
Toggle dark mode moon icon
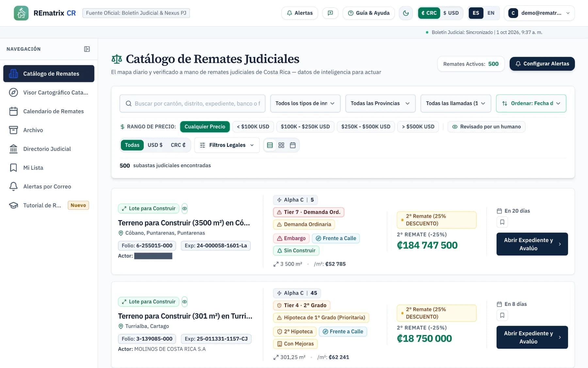[406, 13]
